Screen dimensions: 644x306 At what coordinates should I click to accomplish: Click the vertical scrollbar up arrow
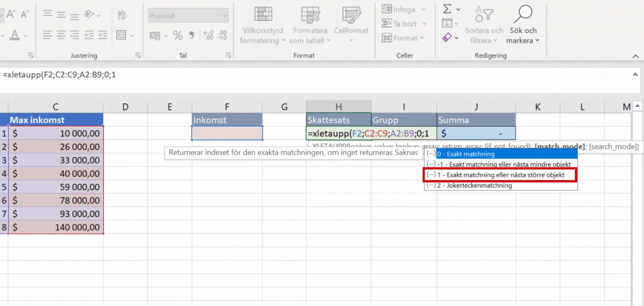[636, 106]
